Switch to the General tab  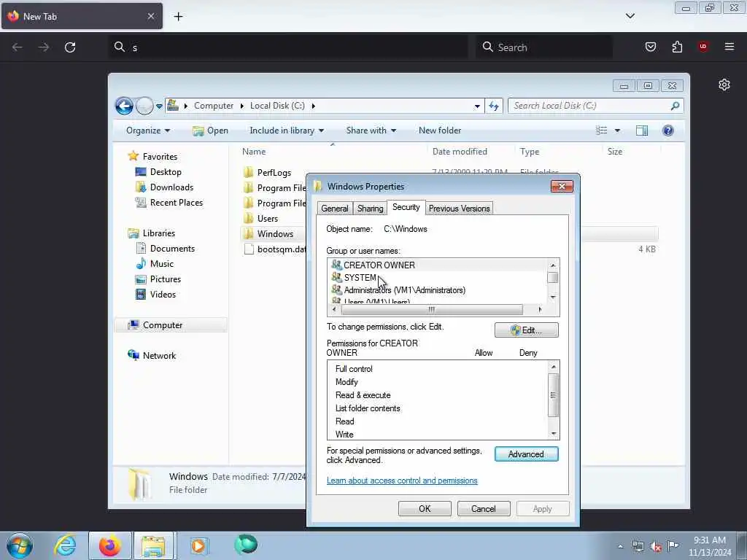[334, 209]
